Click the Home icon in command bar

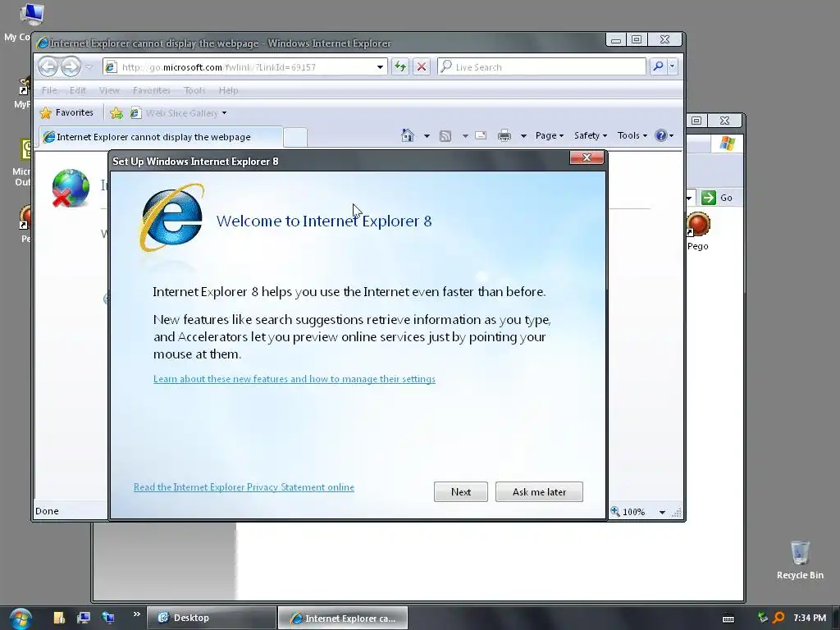pos(408,135)
